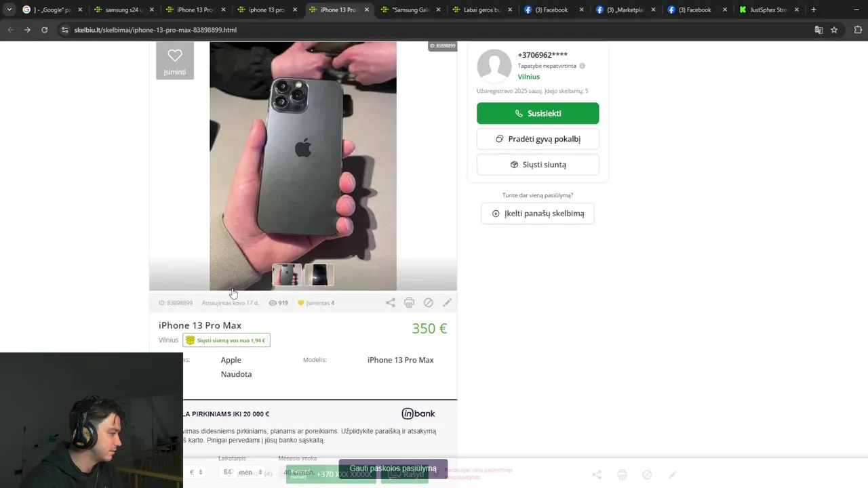Click "Įkelti panašų skelbimą" button

coord(538,213)
